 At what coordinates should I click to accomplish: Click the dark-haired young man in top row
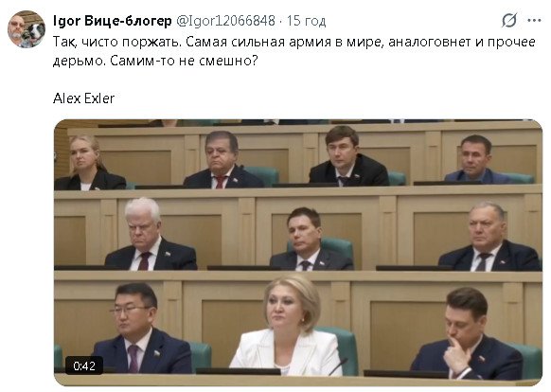(347, 156)
